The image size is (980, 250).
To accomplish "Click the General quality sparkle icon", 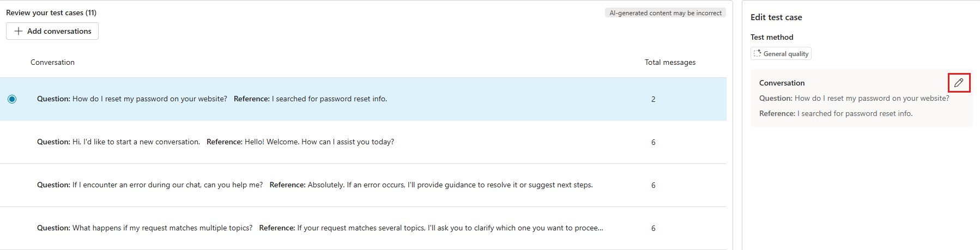I will [x=757, y=53].
